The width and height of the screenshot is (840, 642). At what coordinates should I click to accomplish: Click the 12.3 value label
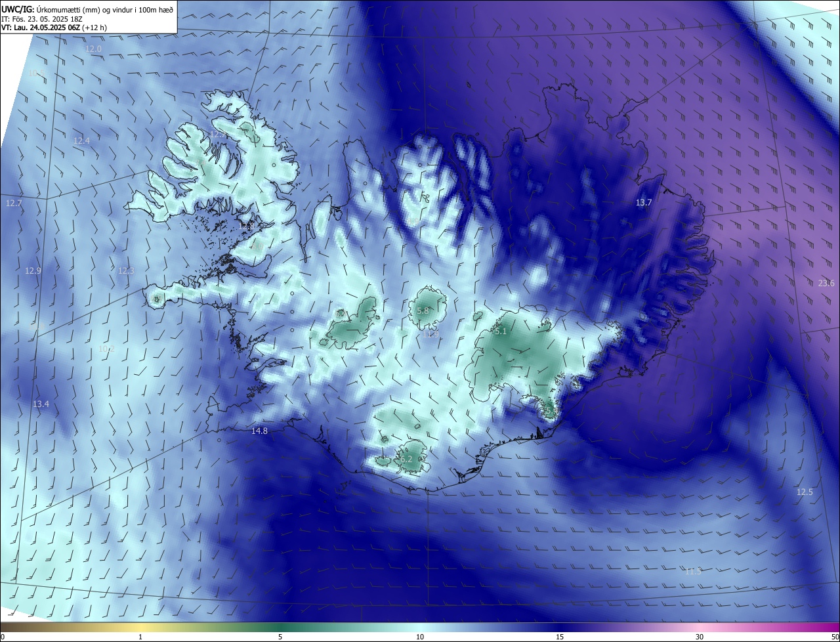[126, 270]
